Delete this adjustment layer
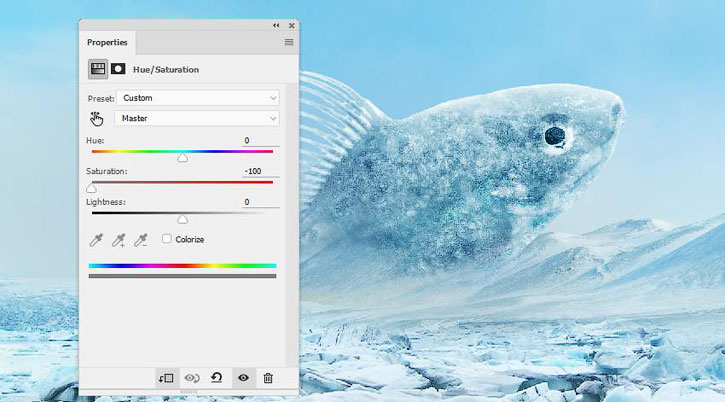Screen dimensions: 725x402 click(267, 378)
